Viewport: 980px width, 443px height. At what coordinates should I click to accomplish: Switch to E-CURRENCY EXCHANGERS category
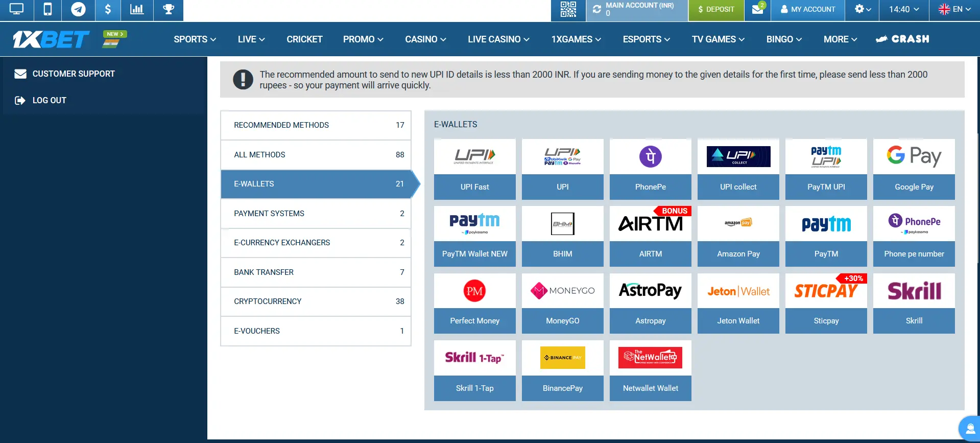(316, 243)
